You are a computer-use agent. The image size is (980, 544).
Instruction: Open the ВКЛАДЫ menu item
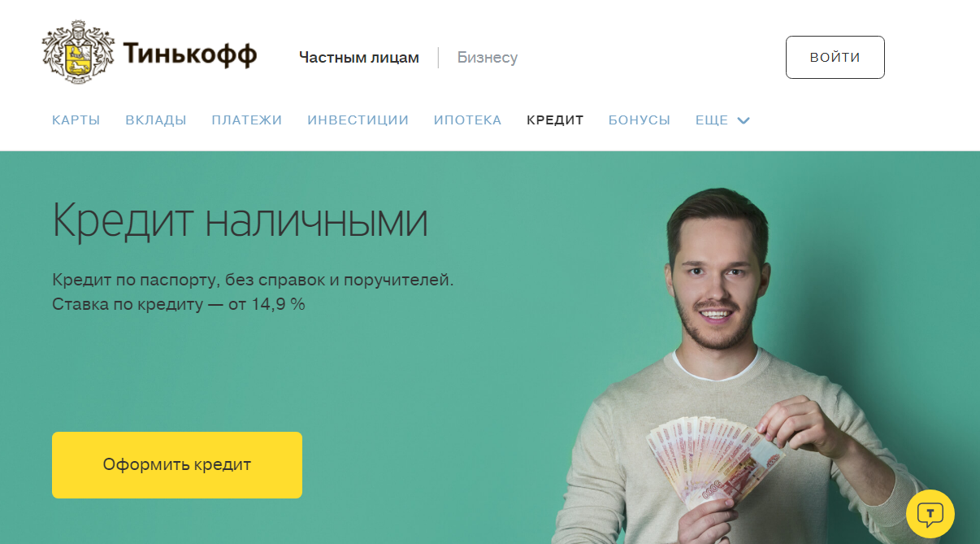click(x=156, y=120)
